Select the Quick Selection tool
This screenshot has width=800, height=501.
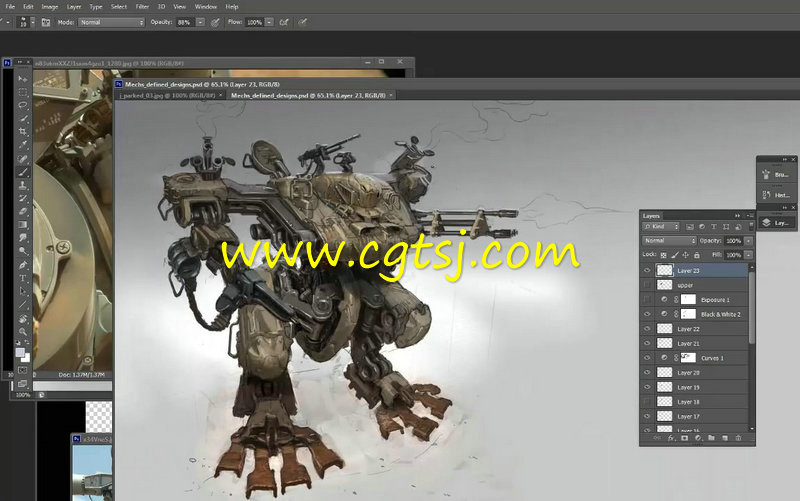pos(22,118)
